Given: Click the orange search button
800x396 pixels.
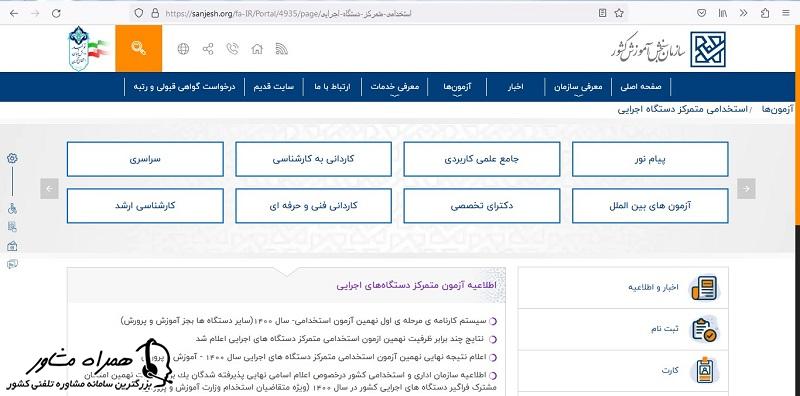Looking at the screenshot, I should (x=139, y=48).
